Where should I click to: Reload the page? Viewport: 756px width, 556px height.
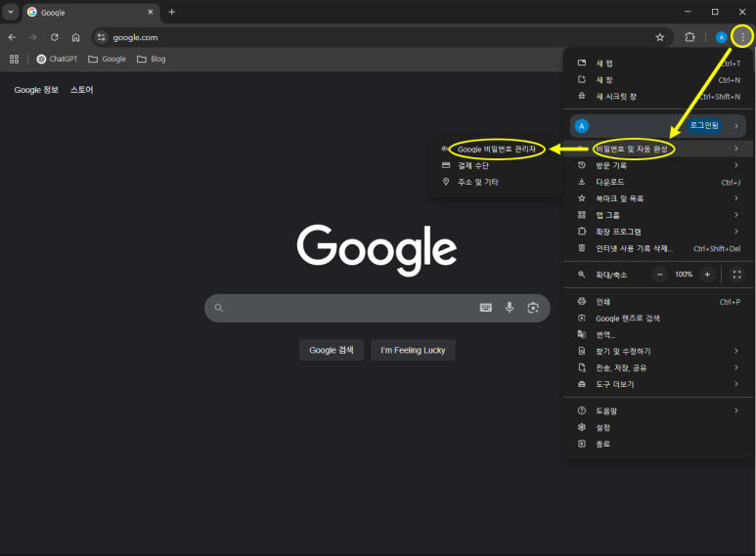[55, 37]
